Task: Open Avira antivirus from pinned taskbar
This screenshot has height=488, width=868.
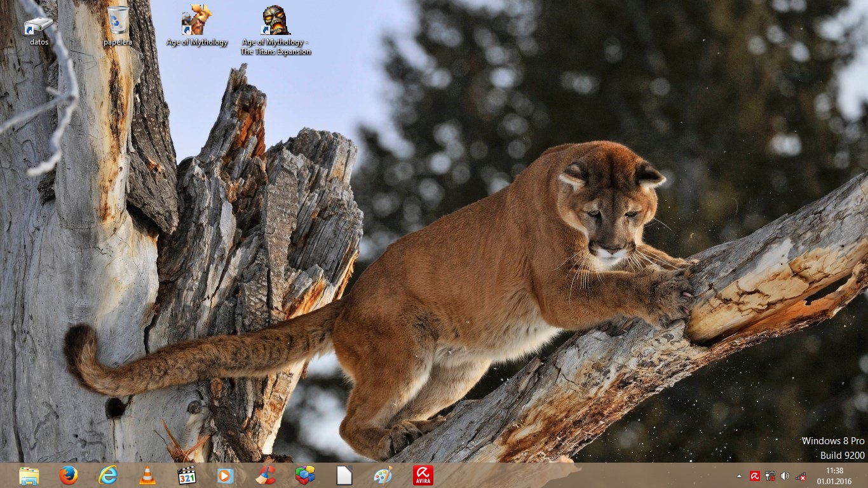Action: point(423,475)
